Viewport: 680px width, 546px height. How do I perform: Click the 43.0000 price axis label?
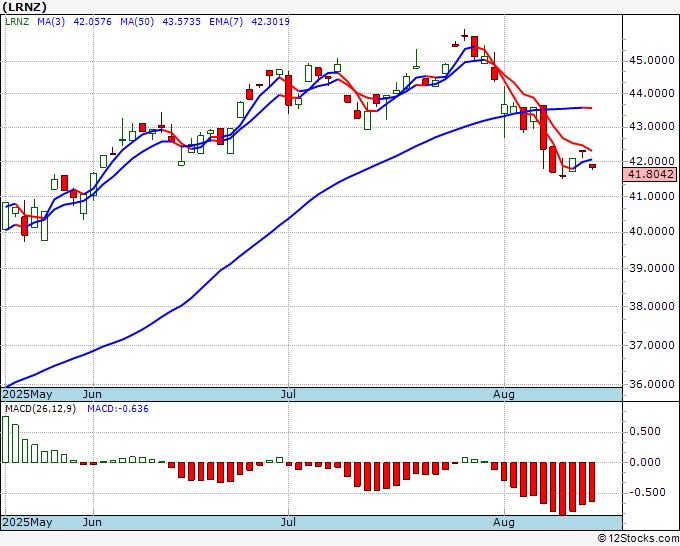[652, 127]
